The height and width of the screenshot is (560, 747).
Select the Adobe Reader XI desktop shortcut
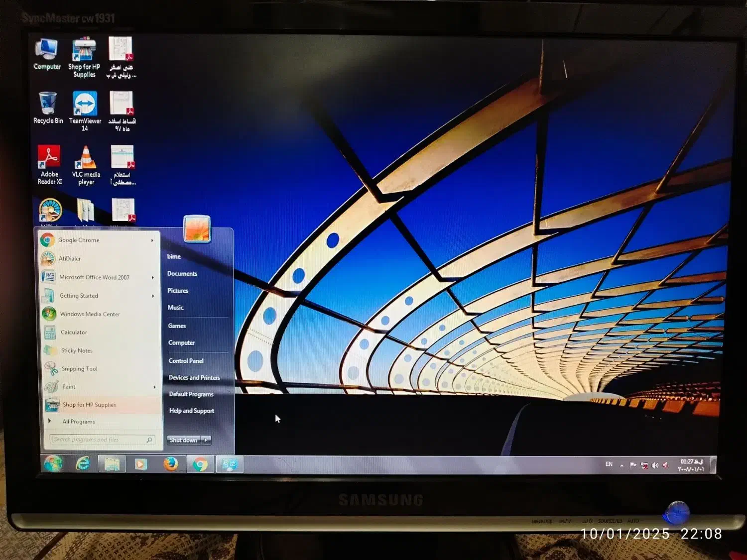pos(49,165)
